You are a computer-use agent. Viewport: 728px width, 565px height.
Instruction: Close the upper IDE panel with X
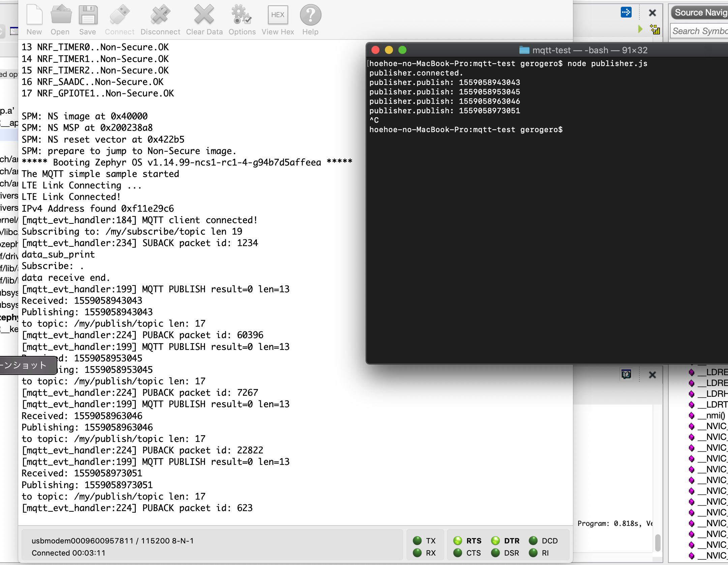click(x=653, y=13)
